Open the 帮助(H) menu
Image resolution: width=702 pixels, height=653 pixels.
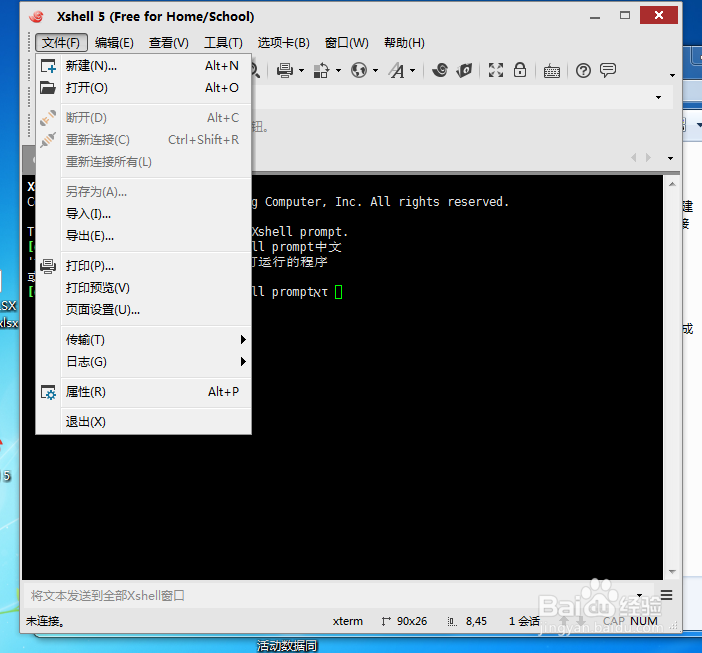[404, 43]
